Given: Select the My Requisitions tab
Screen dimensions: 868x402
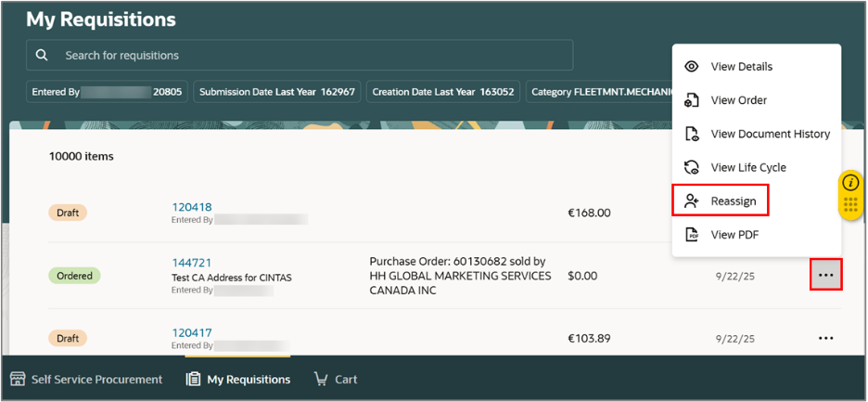Looking at the screenshot, I should pyautogui.click(x=238, y=380).
